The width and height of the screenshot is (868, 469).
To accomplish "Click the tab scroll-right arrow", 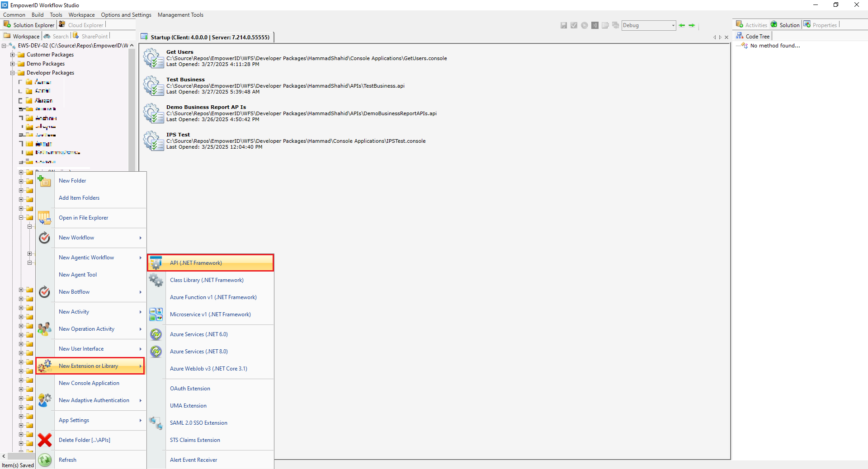I will pos(720,38).
